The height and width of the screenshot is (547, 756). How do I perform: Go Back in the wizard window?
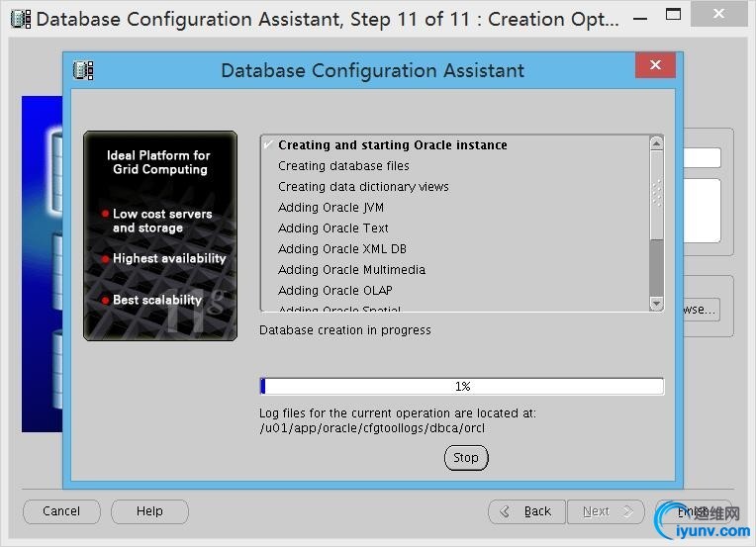click(x=526, y=511)
